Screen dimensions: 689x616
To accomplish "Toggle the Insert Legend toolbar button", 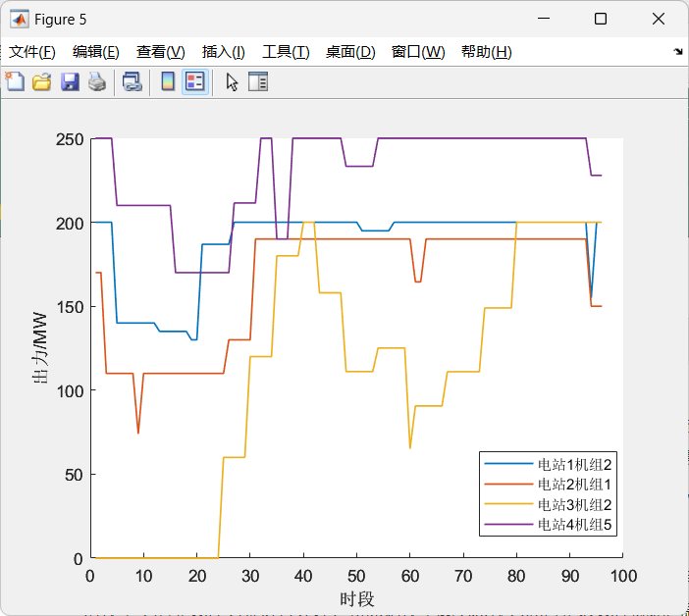I will [x=194, y=82].
